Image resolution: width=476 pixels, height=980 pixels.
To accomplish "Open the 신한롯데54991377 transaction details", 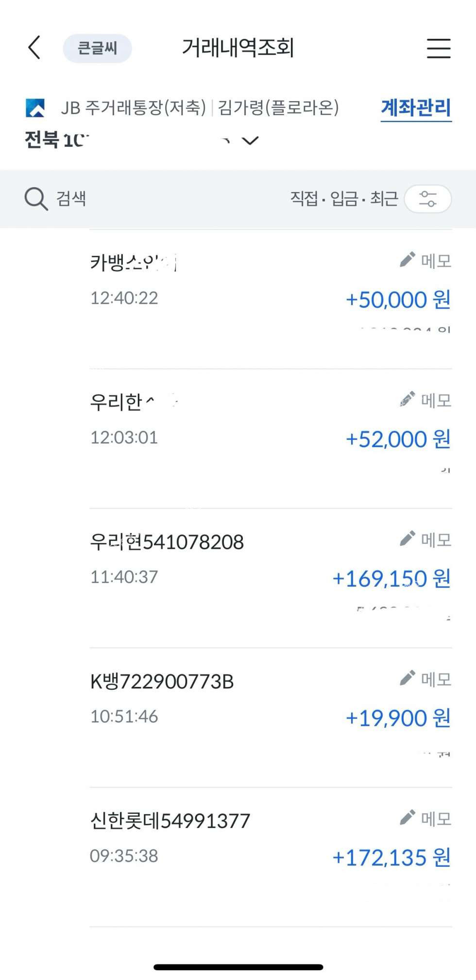I will coord(170,821).
